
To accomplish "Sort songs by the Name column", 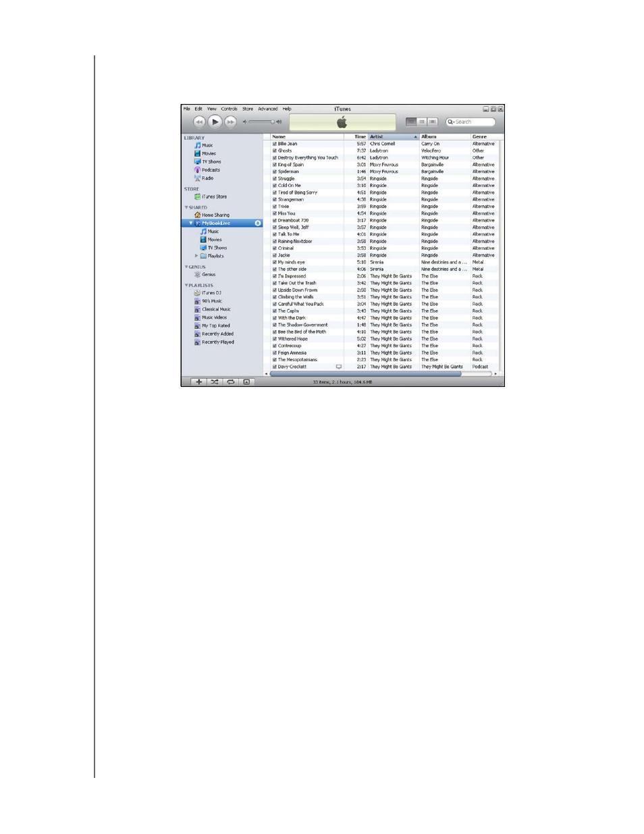I will [308, 136].
